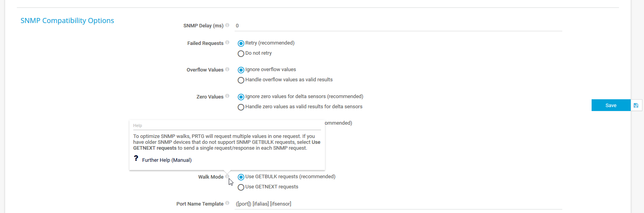Click info icon next to Overflow Values

pyautogui.click(x=227, y=70)
